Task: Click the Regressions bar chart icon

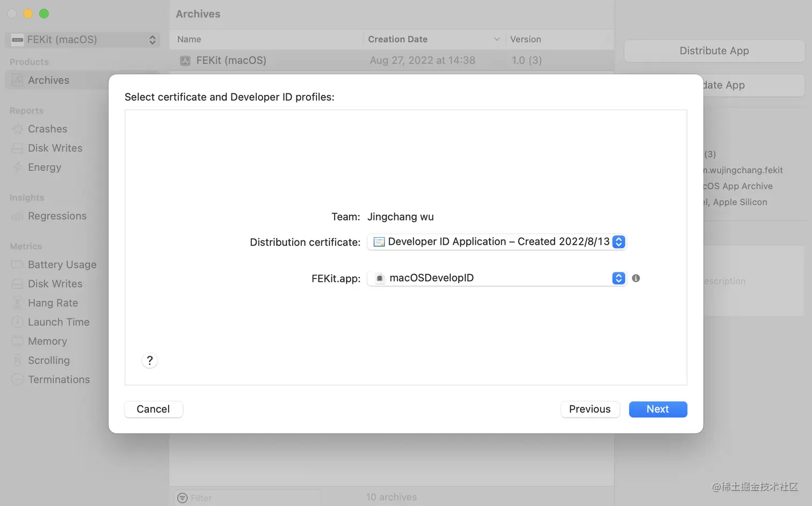Action: [x=18, y=216]
